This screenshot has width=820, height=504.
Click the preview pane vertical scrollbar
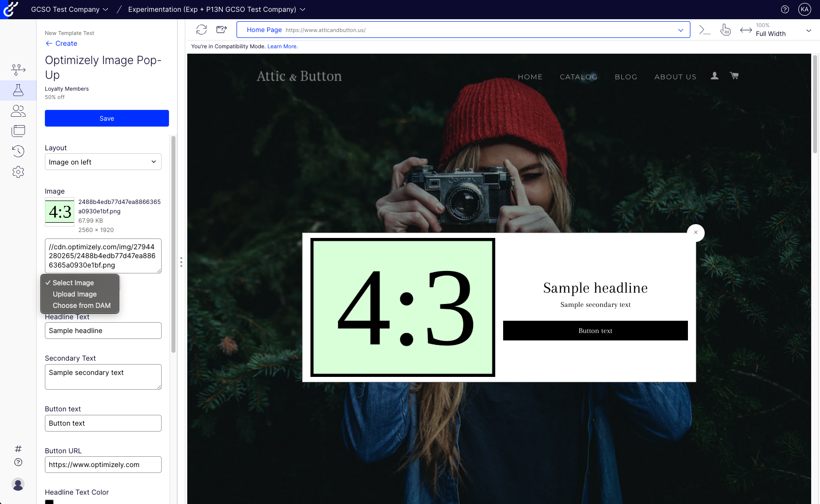click(815, 103)
